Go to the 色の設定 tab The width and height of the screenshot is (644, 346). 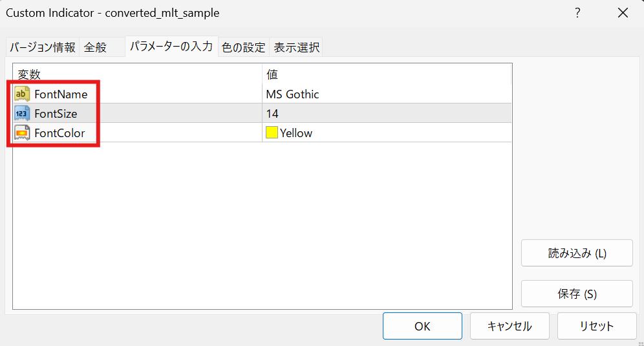click(x=243, y=47)
